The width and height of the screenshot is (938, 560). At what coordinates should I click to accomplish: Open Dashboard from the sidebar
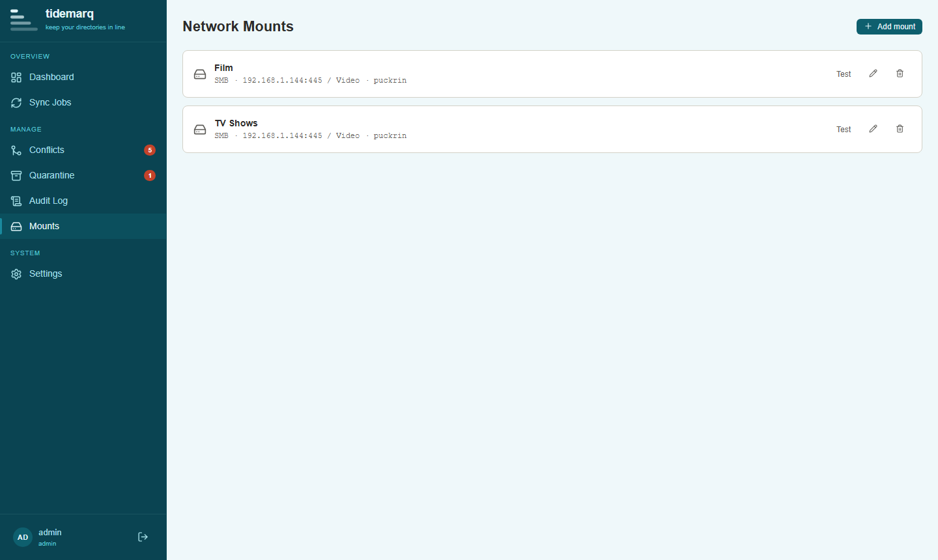click(x=83, y=77)
